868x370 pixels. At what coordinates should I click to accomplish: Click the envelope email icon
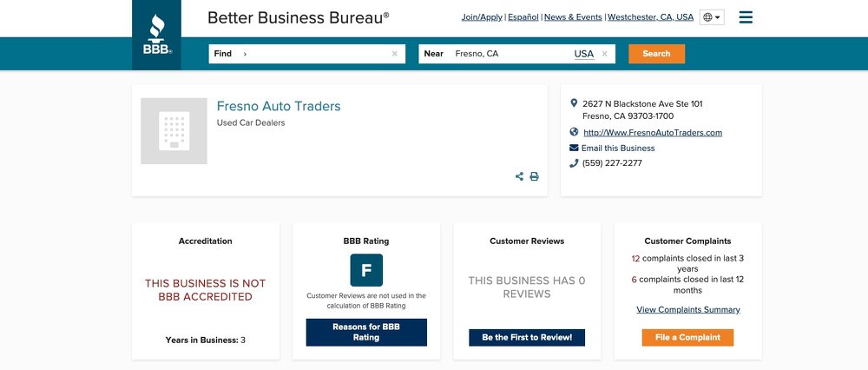pos(574,148)
